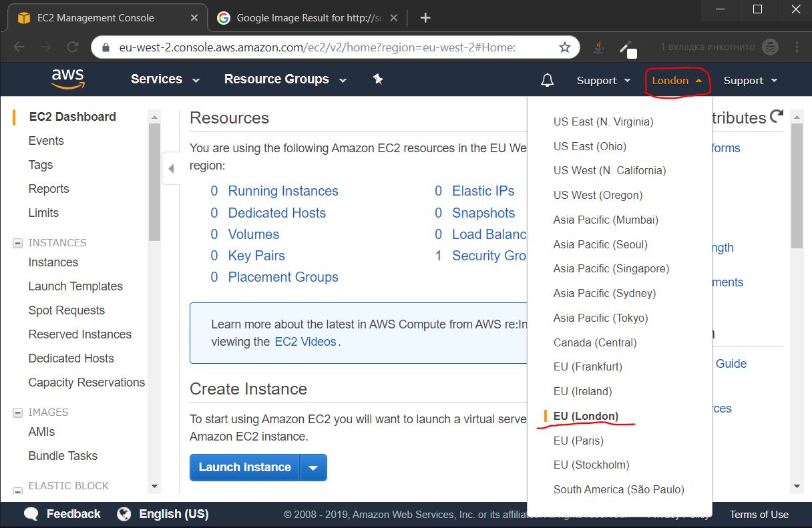Click the Feedback speech bubble icon

(31, 514)
